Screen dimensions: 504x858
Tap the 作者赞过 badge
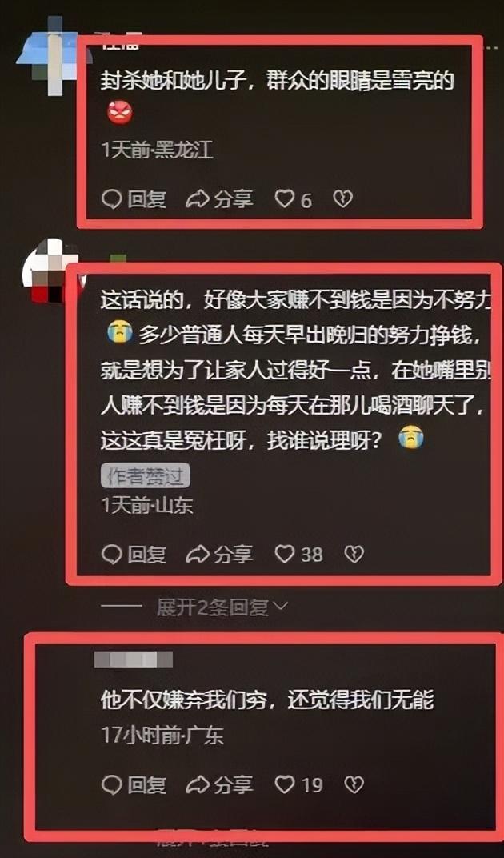(145, 476)
